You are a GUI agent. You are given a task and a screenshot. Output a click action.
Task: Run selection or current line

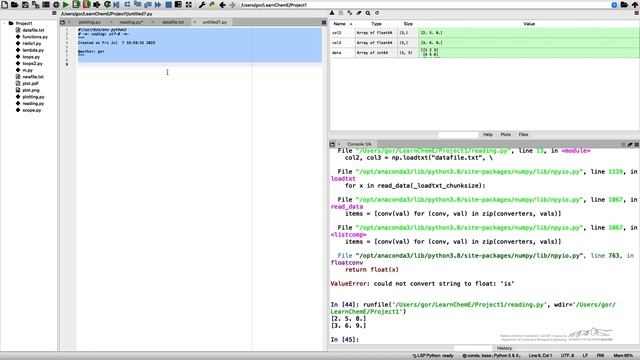click(x=97, y=4)
